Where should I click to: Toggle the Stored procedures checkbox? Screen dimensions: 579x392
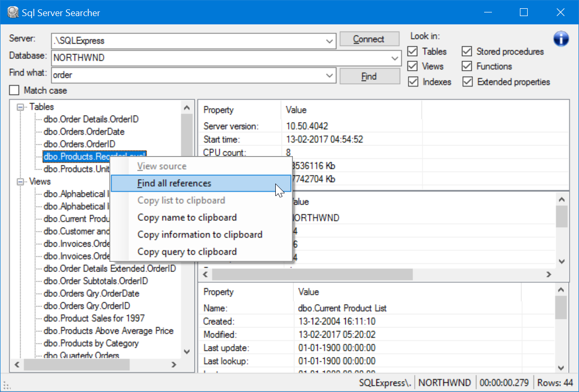click(x=467, y=51)
